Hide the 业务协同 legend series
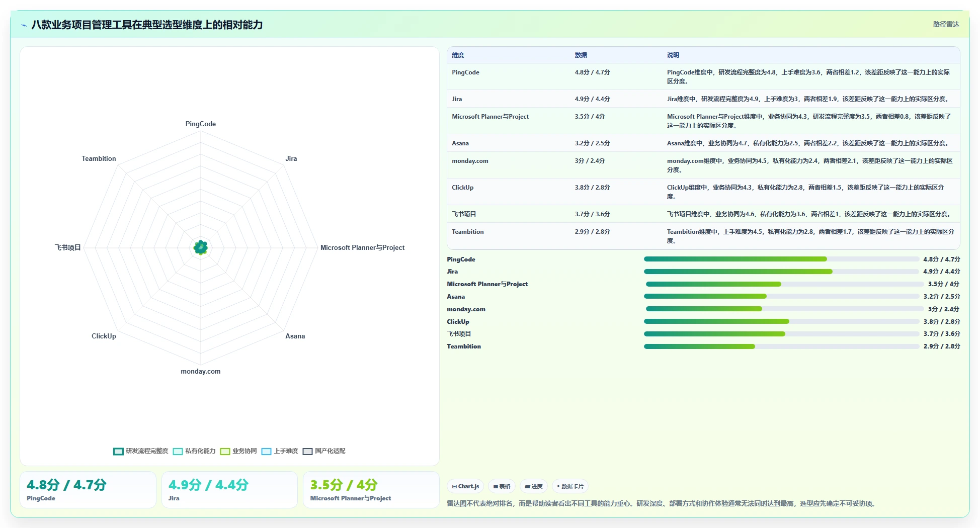 (x=238, y=451)
